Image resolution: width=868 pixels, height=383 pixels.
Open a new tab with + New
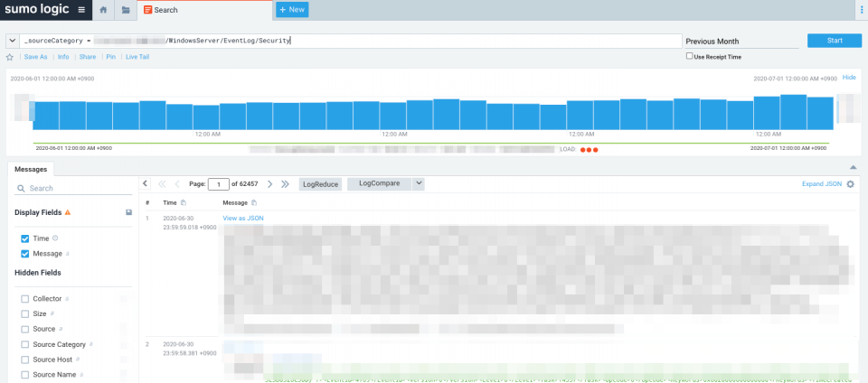tap(292, 10)
